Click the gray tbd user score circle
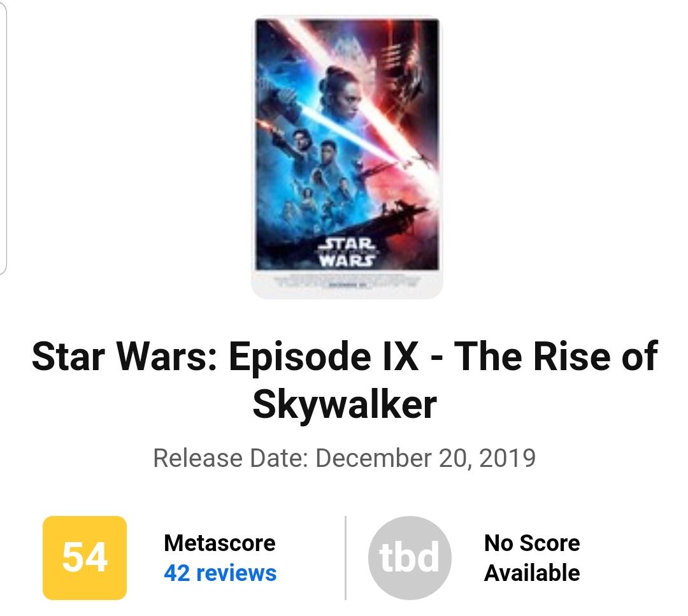The image size is (688, 616). pyautogui.click(x=410, y=558)
